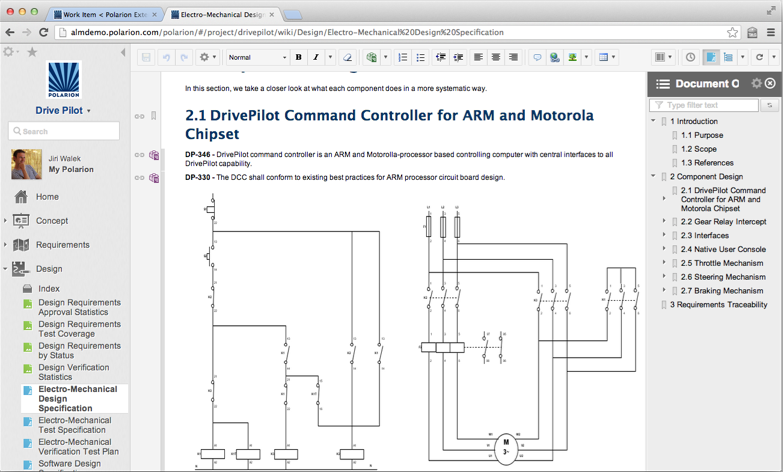The width and height of the screenshot is (783, 472).
Task: Open the work item type dropdown arrow
Action: click(x=386, y=57)
